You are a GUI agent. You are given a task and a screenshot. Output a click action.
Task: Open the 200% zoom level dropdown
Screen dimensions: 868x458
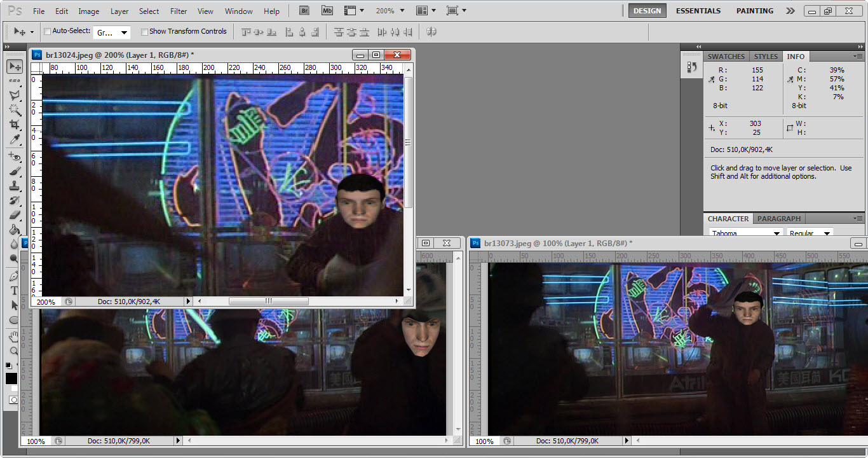coord(389,11)
